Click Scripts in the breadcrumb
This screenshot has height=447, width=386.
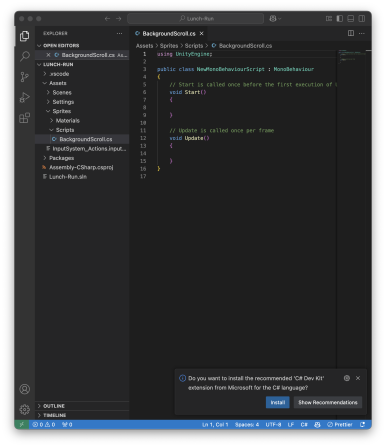tap(194, 46)
